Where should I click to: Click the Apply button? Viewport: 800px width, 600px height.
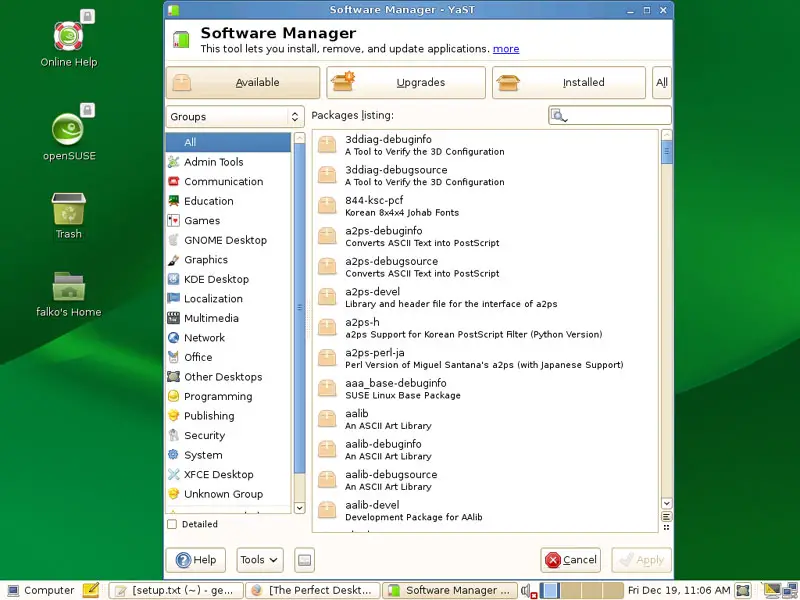[641, 560]
